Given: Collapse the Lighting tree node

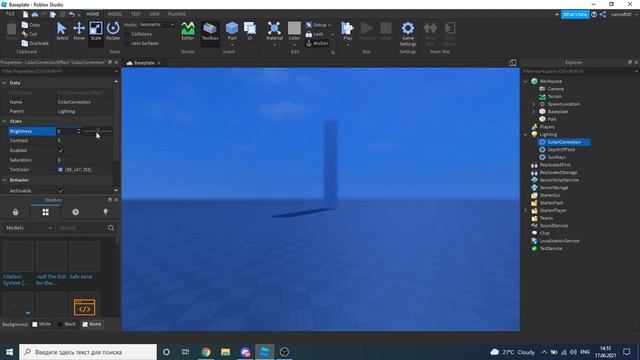Looking at the screenshot, I should click(x=526, y=134).
